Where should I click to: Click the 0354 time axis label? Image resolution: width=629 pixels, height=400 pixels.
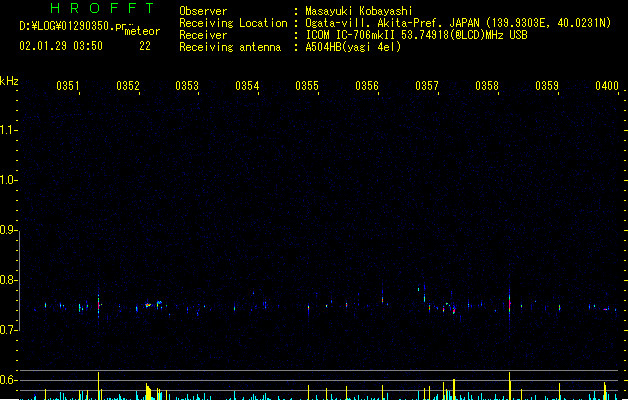[x=247, y=85]
